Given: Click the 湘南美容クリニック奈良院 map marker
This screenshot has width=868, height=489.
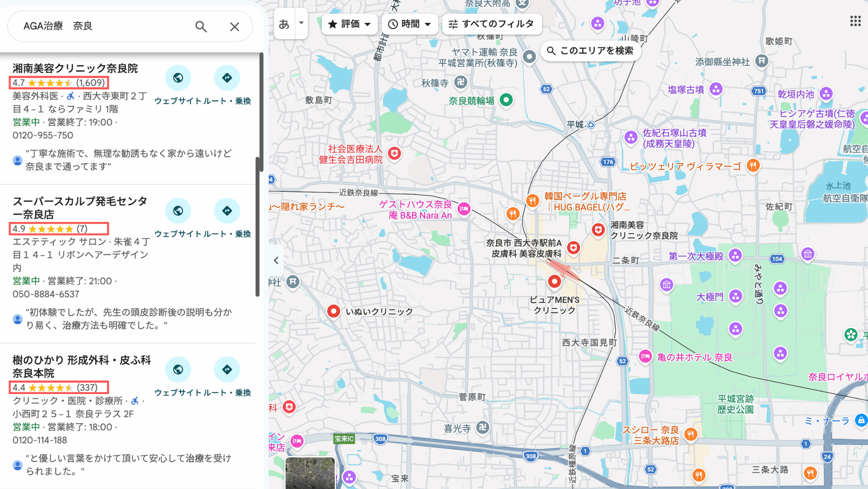Looking at the screenshot, I should click(598, 230).
